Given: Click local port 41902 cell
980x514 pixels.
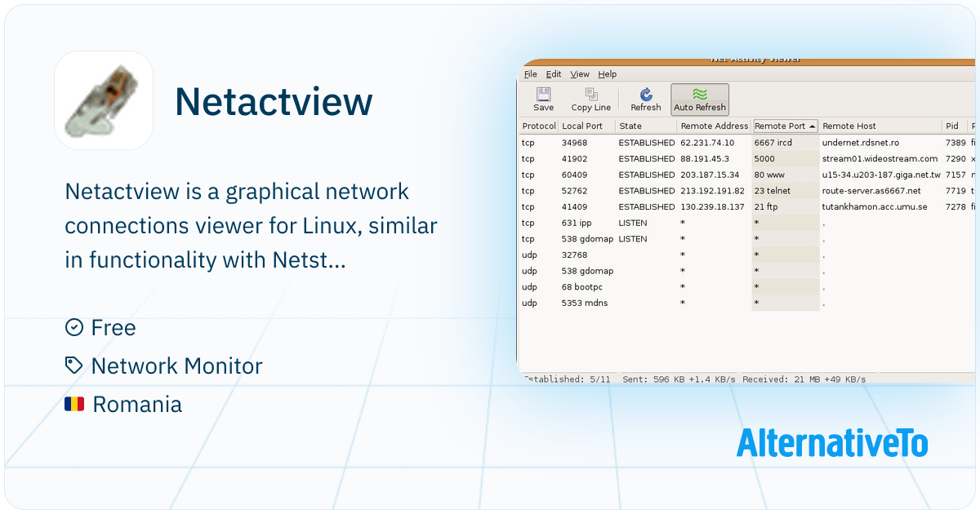Looking at the screenshot, I should (574, 159).
